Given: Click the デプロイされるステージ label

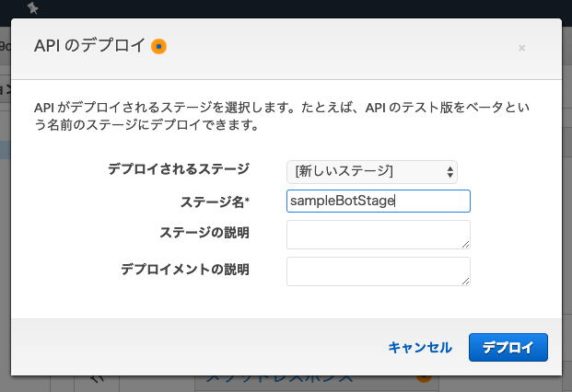Looking at the screenshot, I should 179,169.
